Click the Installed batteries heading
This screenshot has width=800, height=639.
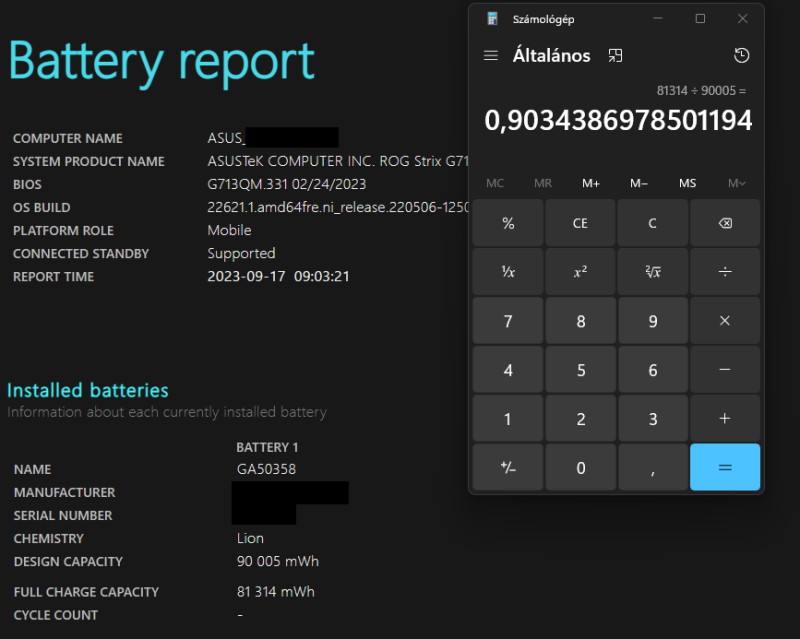[88, 390]
